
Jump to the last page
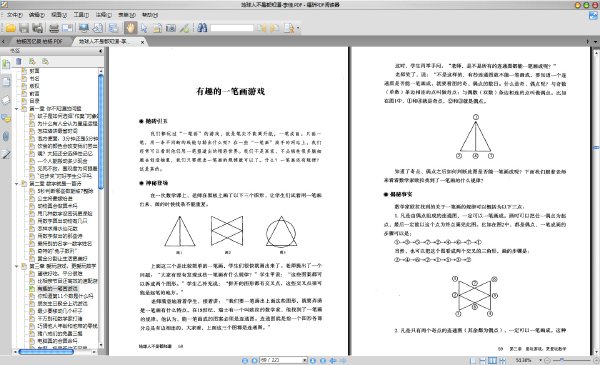click(323, 360)
